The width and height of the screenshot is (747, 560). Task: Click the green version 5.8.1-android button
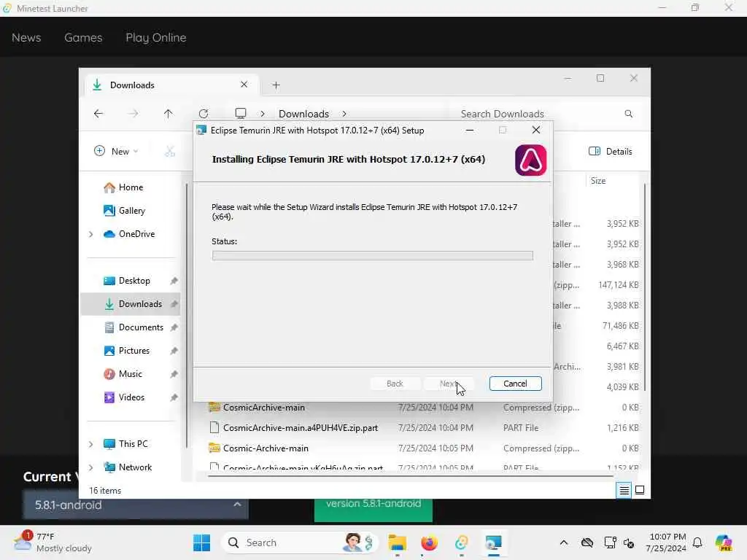373,509
